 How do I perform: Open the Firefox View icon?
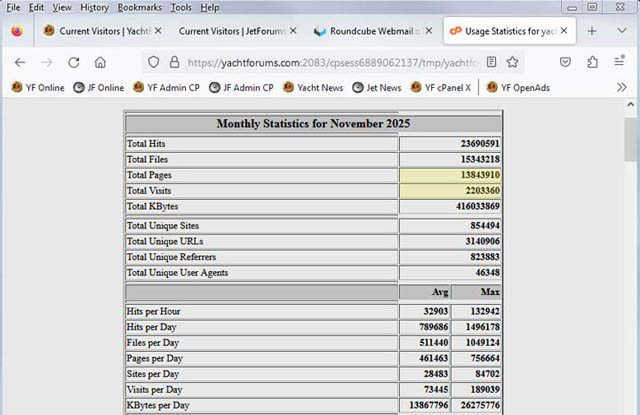17,31
